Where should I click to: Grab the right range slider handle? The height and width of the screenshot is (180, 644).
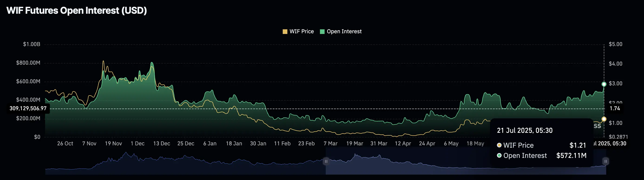point(605,161)
